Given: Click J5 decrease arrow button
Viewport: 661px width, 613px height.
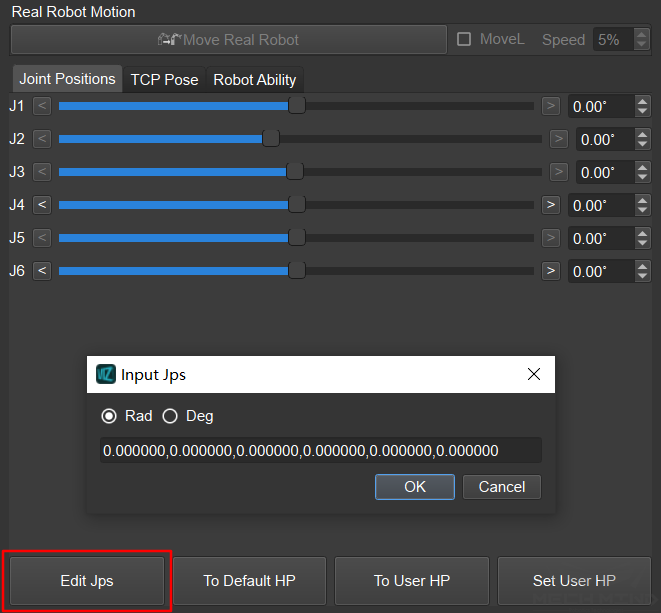Looking at the screenshot, I should 42,238.
